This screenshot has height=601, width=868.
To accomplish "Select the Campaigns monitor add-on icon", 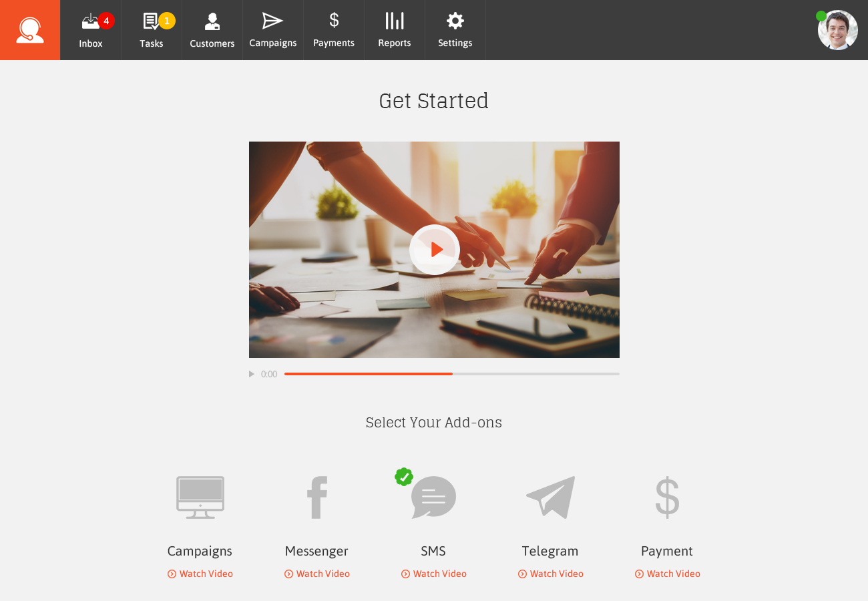I will [200, 497].
